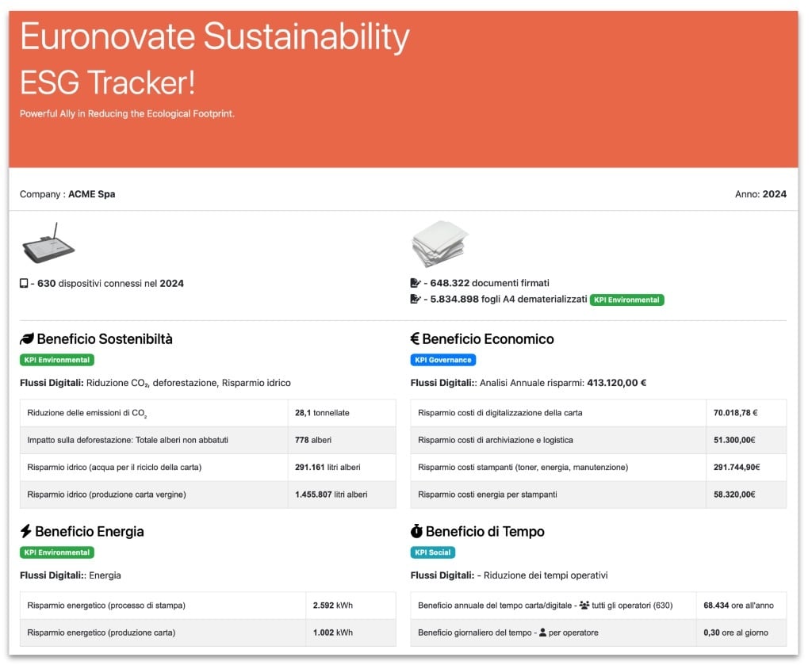
Task: Click the lightning bolt icon beside Beneficio Energia
Action: 26,531
